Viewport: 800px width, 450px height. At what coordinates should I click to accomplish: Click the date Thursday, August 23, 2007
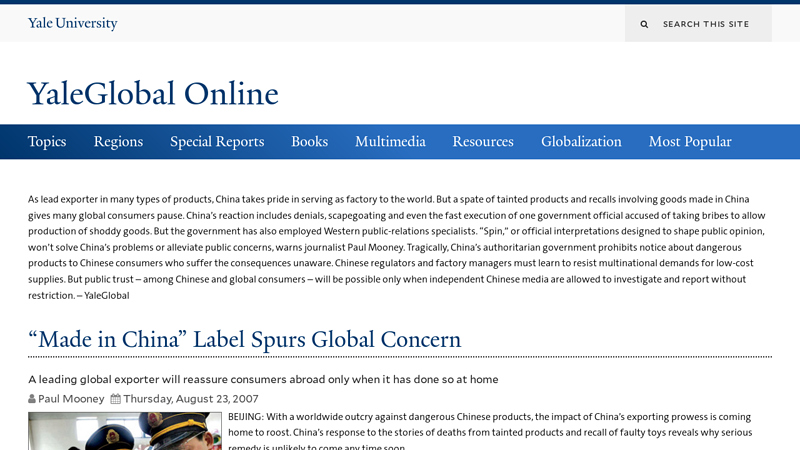click(x=191, y=398)
